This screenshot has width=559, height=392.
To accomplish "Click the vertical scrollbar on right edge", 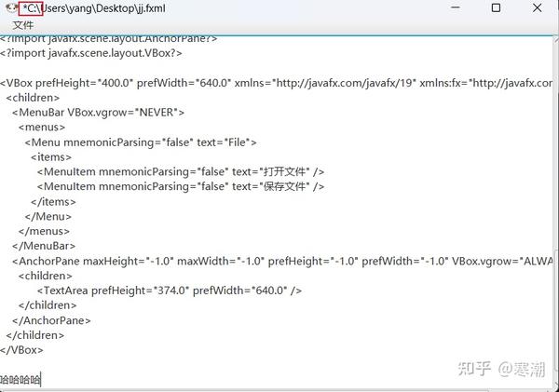I will pyautogui.click(x=556, y=210).
